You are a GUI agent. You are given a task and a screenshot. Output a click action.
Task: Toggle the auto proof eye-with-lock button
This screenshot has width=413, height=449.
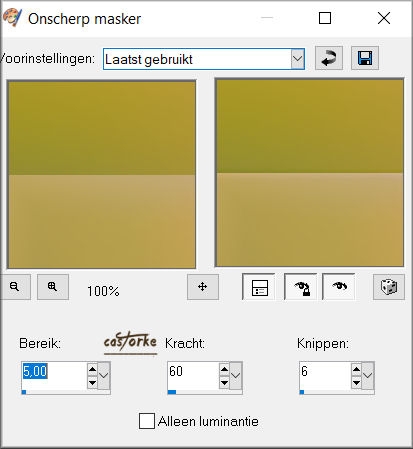(x=301, y=287)
